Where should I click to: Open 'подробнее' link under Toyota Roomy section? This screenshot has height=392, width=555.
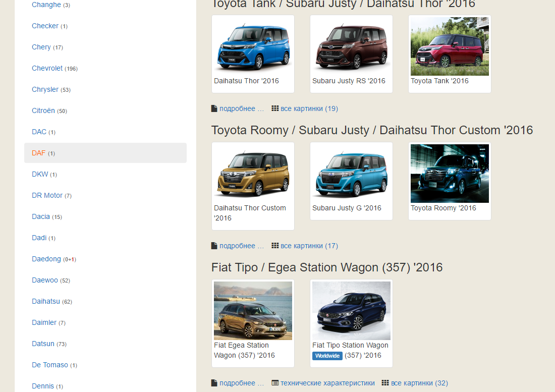pyautogui.click(x=241, y=246)
